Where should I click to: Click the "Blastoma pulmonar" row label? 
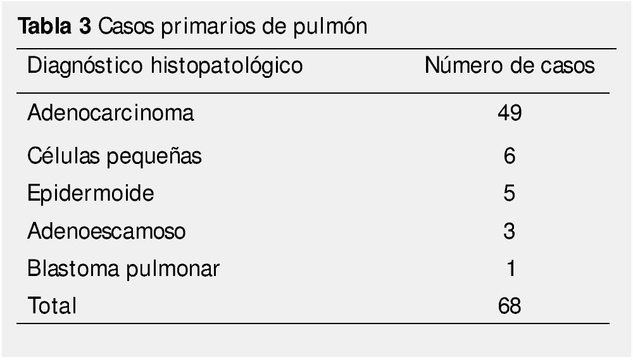click(x=123, y=268)
